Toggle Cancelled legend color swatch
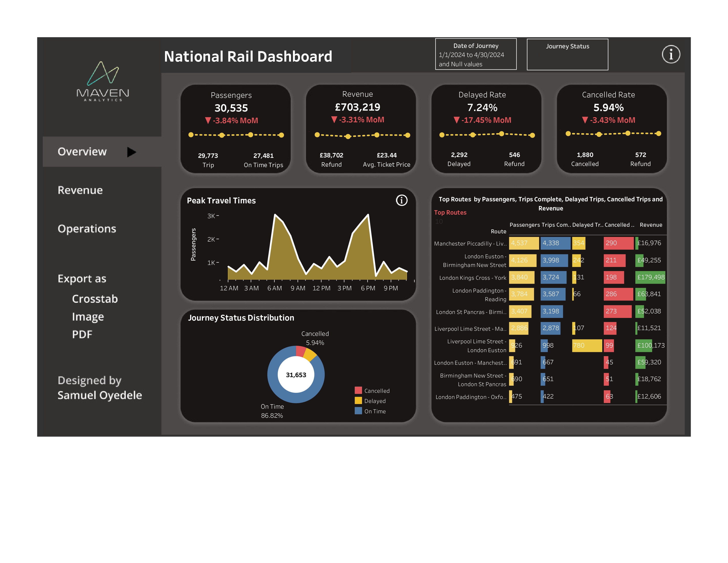This screenshot has width=728, height=563. (x=358, y=390)
